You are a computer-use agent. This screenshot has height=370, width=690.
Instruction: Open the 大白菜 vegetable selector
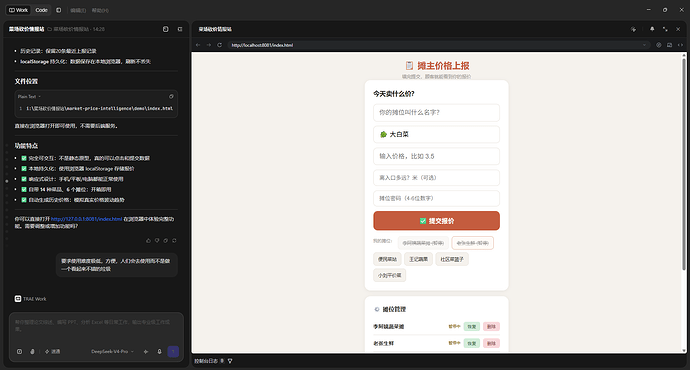(x=436, y=134)
